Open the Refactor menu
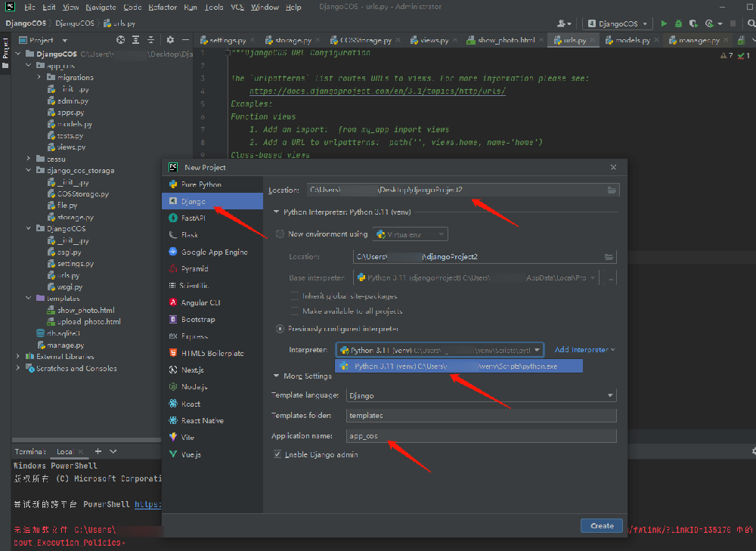This screenshot has height=551, width=756. pos(163,7)
